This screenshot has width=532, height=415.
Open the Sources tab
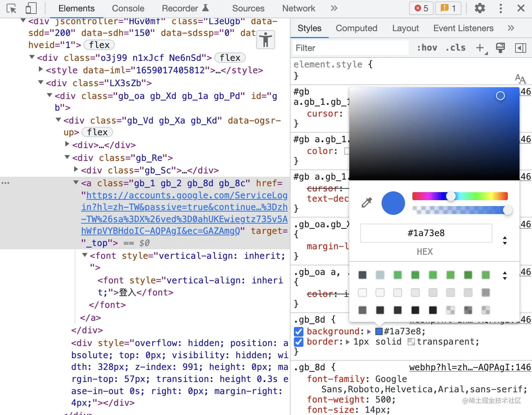248,8
